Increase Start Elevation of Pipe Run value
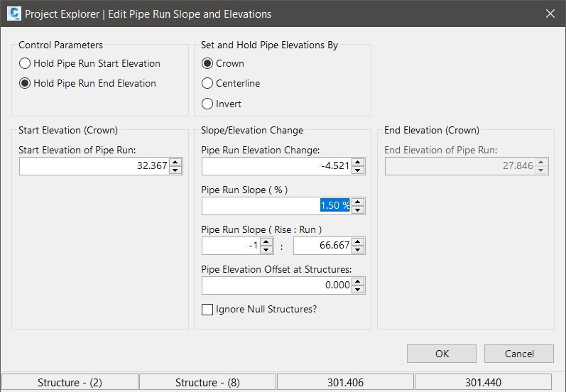The width and height of the screenshot is (566, 392). 175,162
